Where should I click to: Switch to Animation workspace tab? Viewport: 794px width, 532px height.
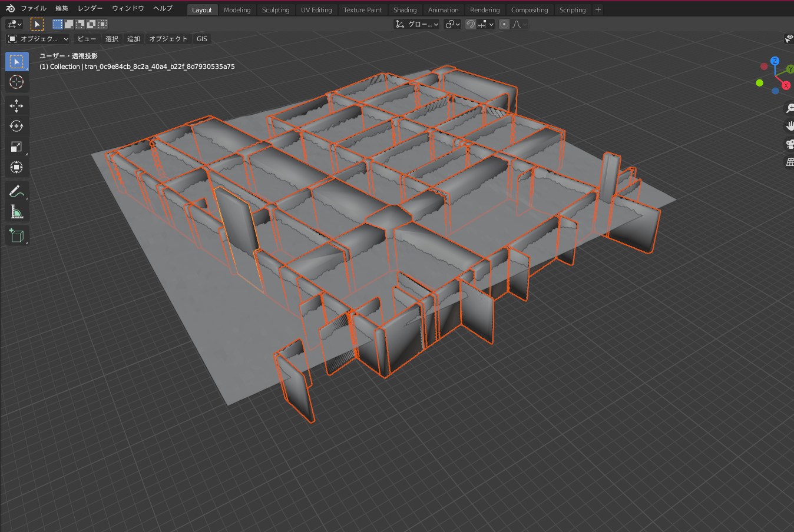(x=444, y=10)
